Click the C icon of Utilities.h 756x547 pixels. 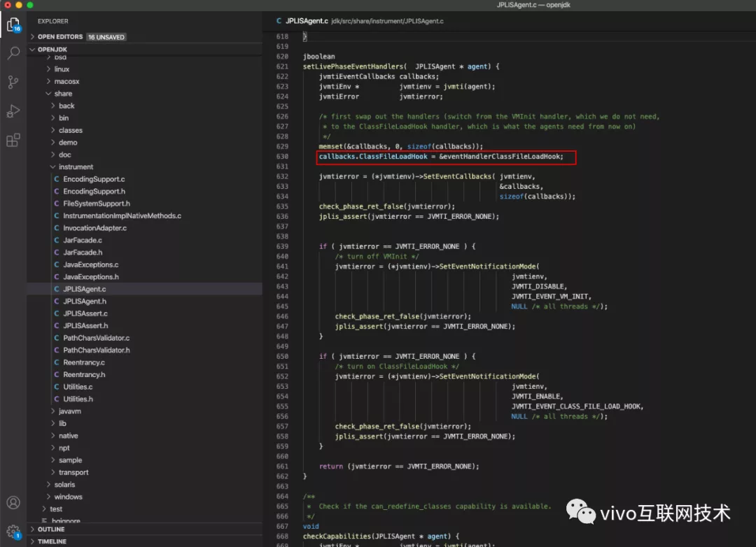pos(57,399)
